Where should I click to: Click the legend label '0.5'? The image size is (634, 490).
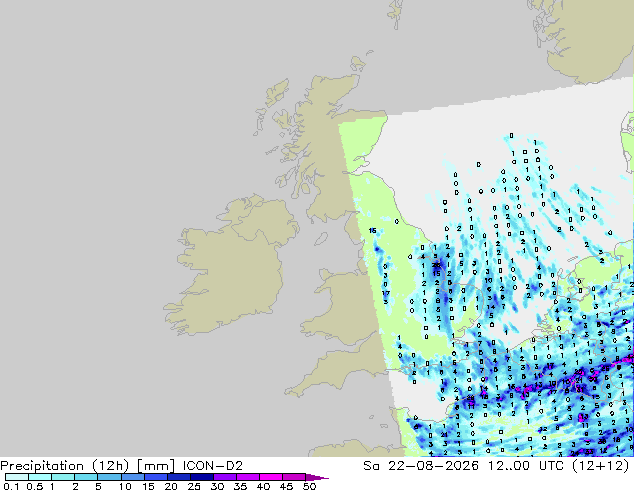click(x=35, y=486)
